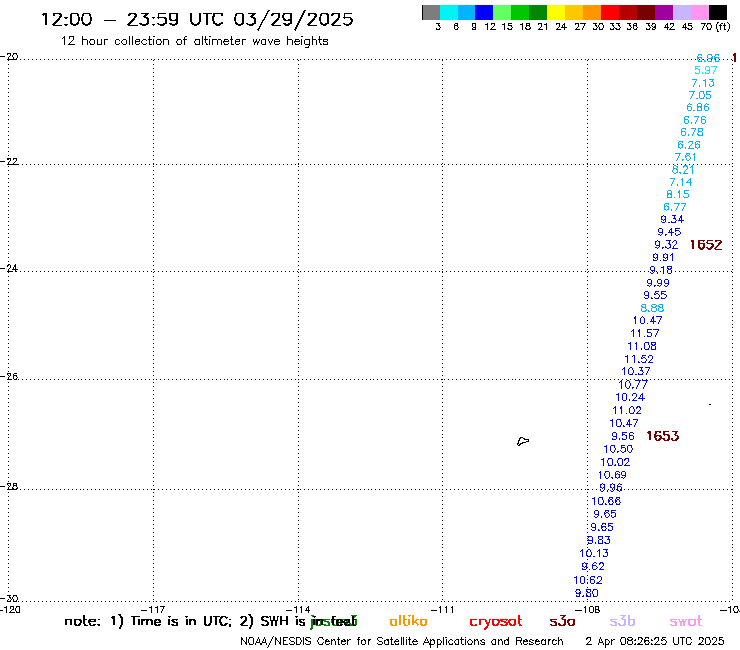Viewport: 740px width, 650px height.
Task: Select the blue 12 ft legend swatch
Action: (484, 12)
